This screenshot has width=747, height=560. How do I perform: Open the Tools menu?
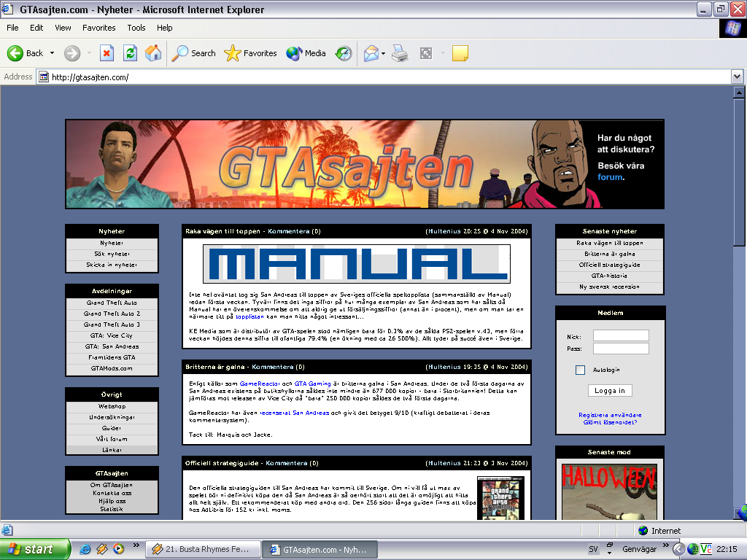[x=136, y=28]
